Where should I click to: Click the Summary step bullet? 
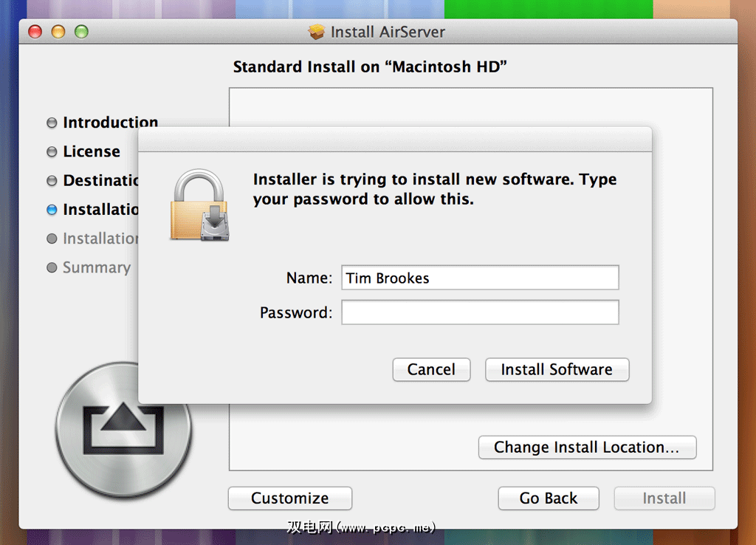pyautogui.click(x=52, y=268)
